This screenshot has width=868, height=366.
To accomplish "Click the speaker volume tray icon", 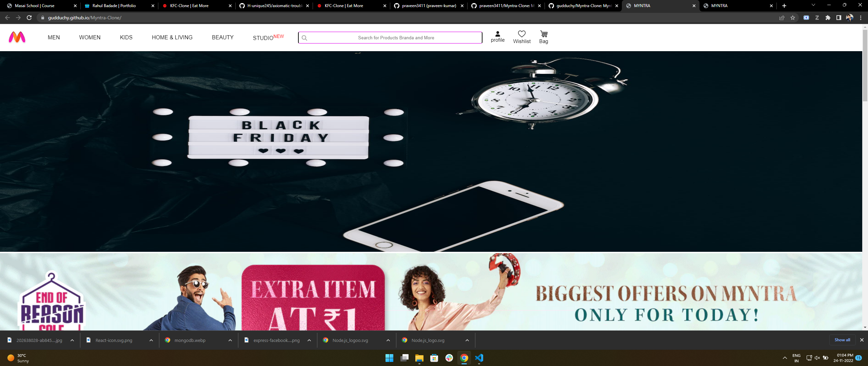I will [x=817, y=358].
